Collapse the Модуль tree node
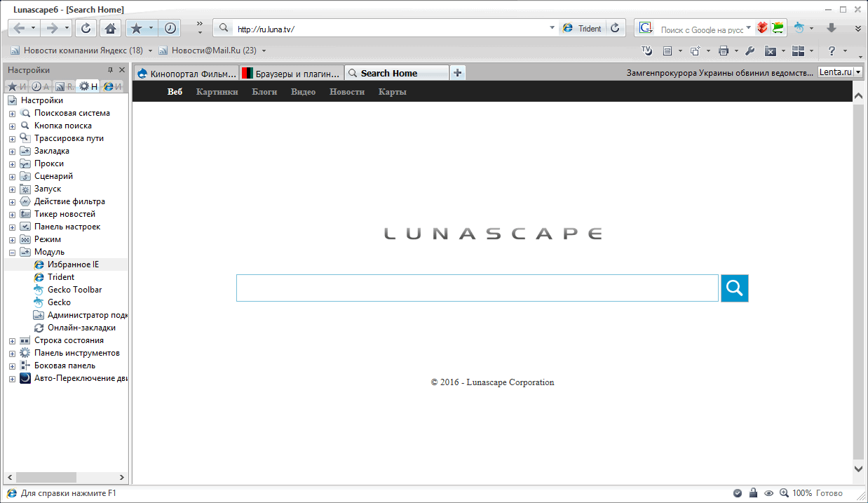 pyautogui.click(x=12, y=253)
